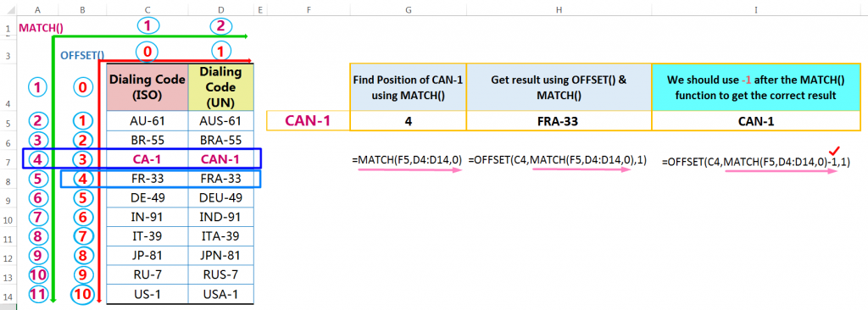Select the =MATCH(F5,D4:D14,0) formula text
The height and width of the screenshot is (310, 868).
tap(407, 160)
